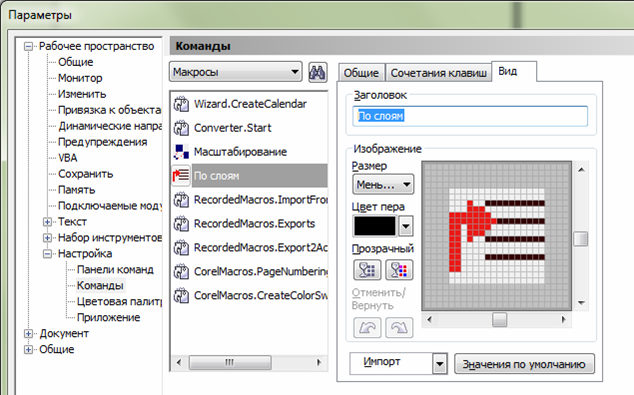Click the Заголовок text field
Viewport: 634px width, 395px height.
click(x=470, y=116)
